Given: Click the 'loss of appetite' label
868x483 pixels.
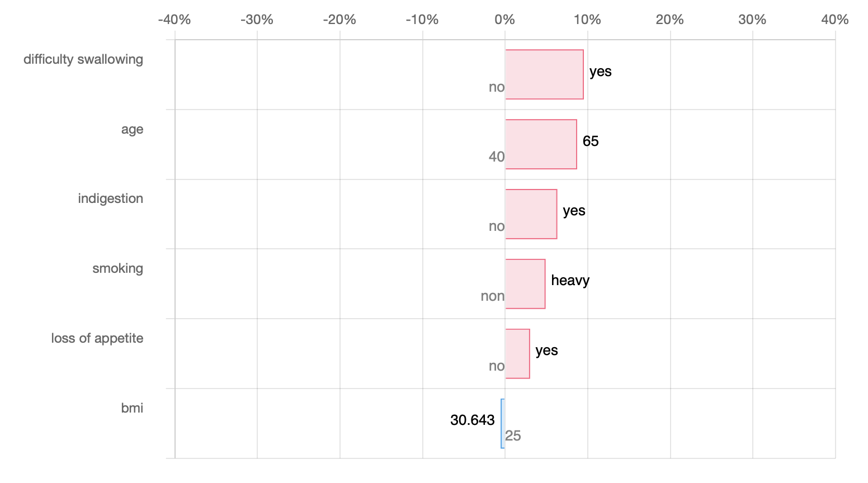Looking at the screenshot, I should coord(97,338).
